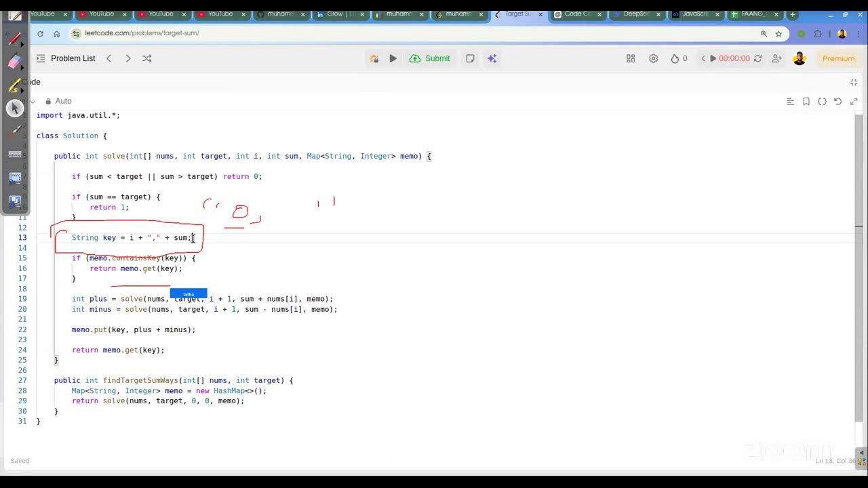Select the red pen annotation tool
Viewport: 868px width, 488px height.
14,39
